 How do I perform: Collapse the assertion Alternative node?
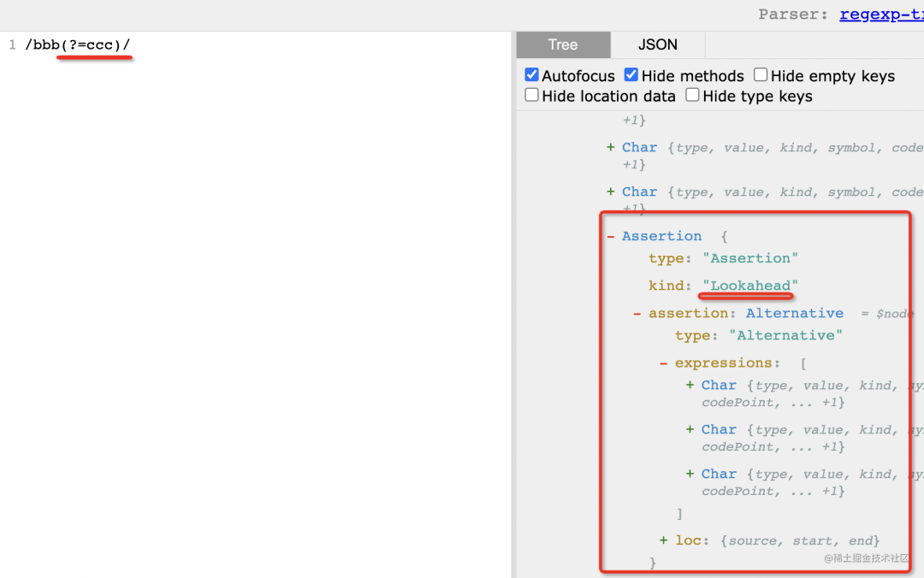(637, 314)
